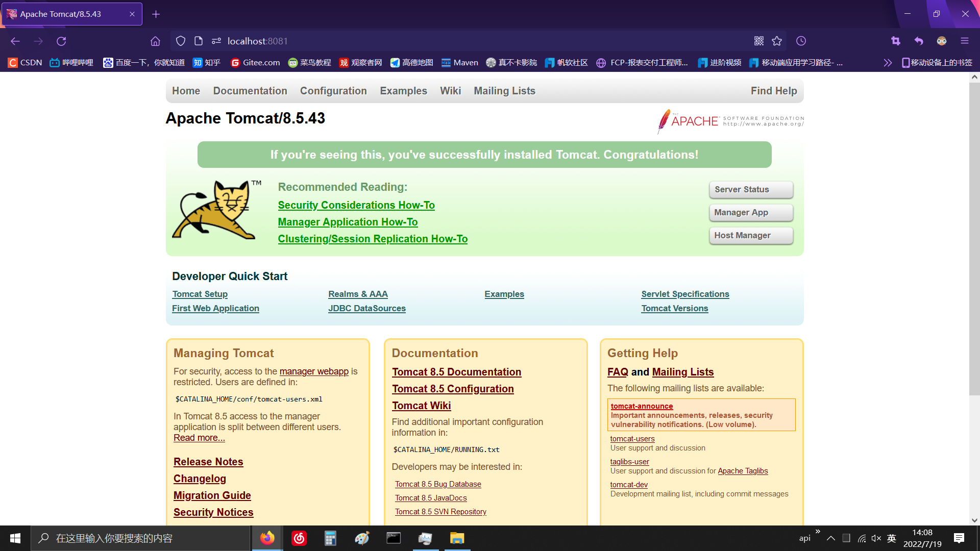The height and width of the screenshot is (551, 980).
Task: Show hidden tray icons with the chevron
Action: click(x=831, y=538)
